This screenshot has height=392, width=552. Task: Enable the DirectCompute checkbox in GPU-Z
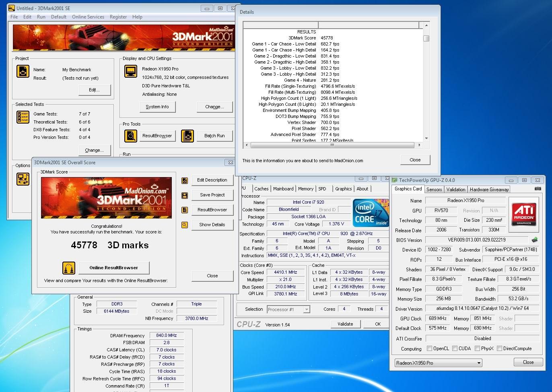tap(499, 349)
